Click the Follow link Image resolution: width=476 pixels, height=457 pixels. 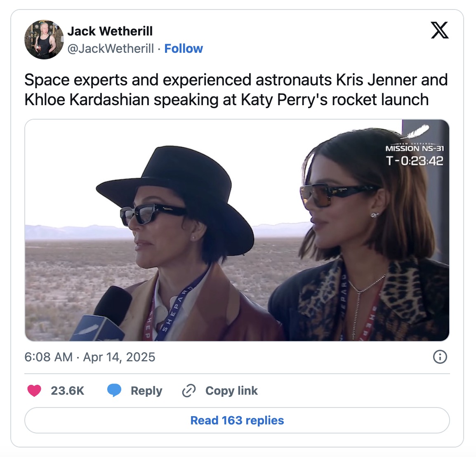184,48
